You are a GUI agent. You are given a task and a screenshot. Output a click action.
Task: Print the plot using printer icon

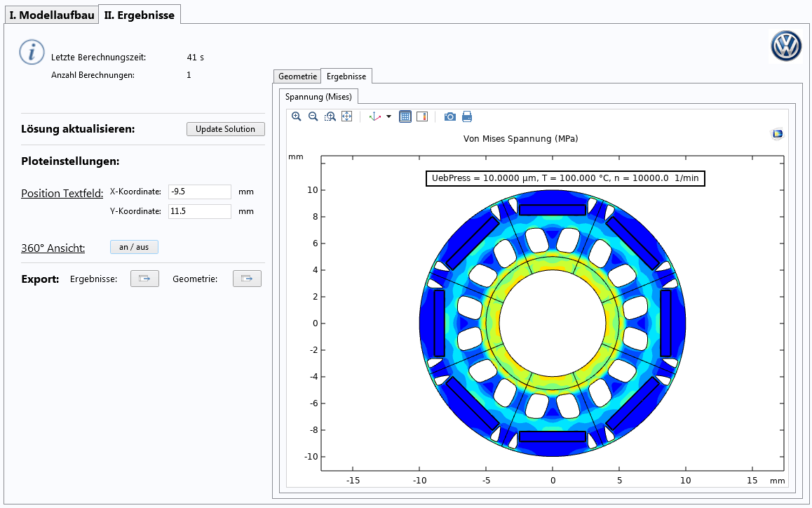click(467, 116)
